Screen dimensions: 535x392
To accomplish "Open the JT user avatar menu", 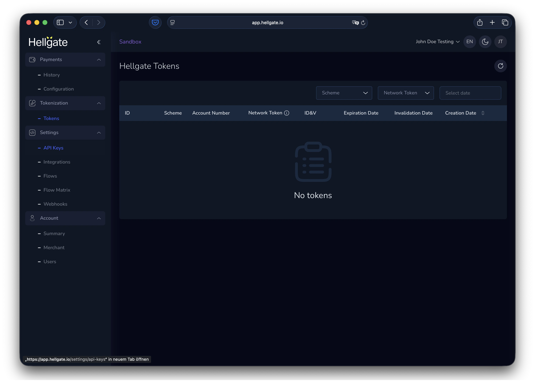I will pyautogui.click(x=500, y=42).
